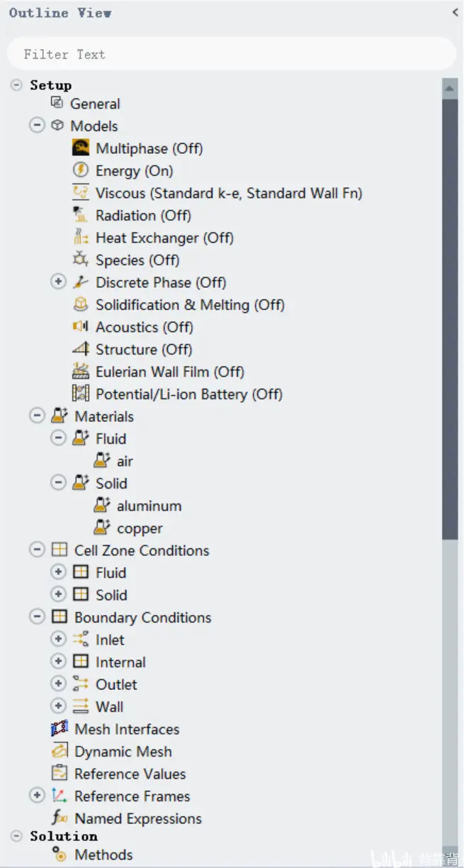
Task: Select Solution Methods entry
Action: click(x=103, y=855)
